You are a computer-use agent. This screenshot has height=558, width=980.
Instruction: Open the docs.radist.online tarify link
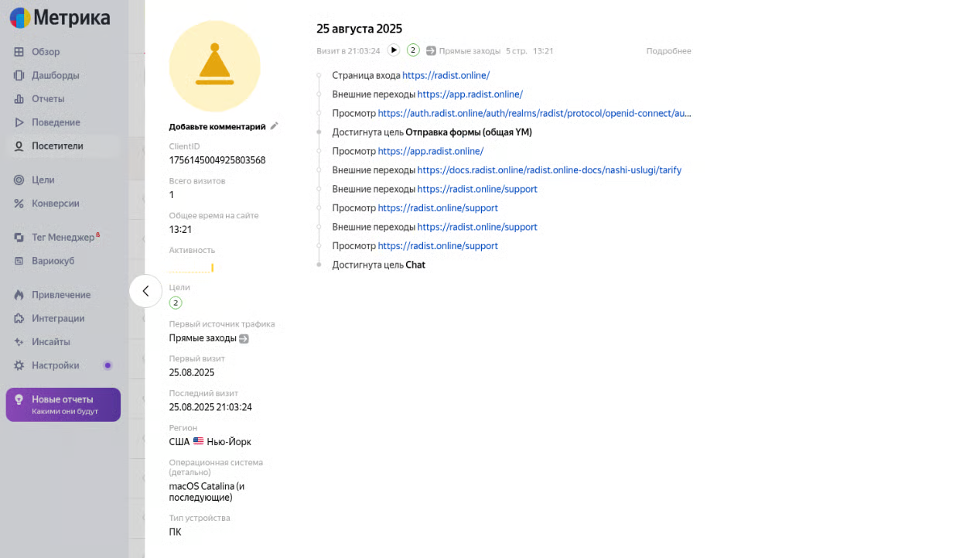click(549, 170)
